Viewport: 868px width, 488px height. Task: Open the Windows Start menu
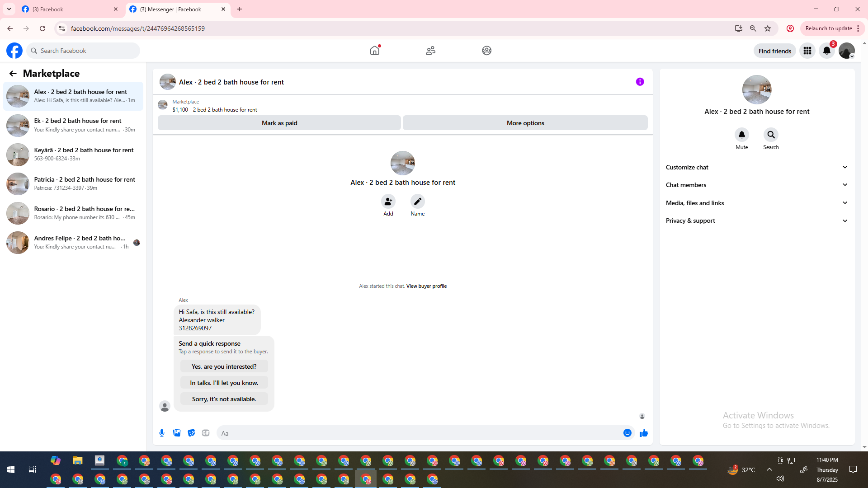click(x=11, y=469)
